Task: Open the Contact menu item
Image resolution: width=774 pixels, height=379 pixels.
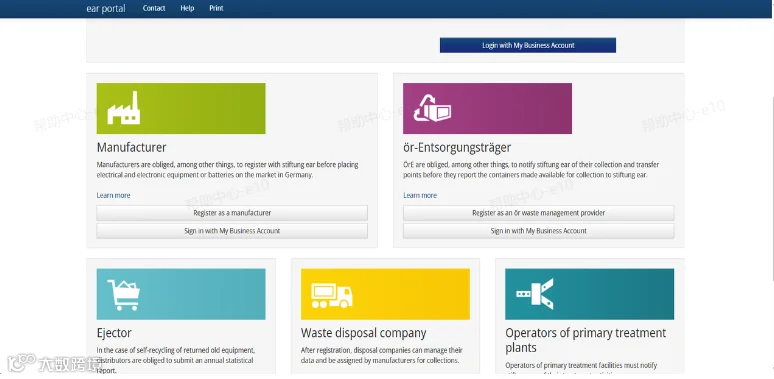Action: pyautogui.click(x=154, y=8)
